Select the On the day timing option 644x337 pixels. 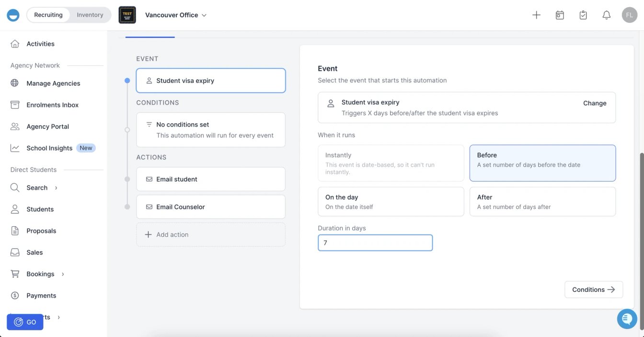(391, 201)
